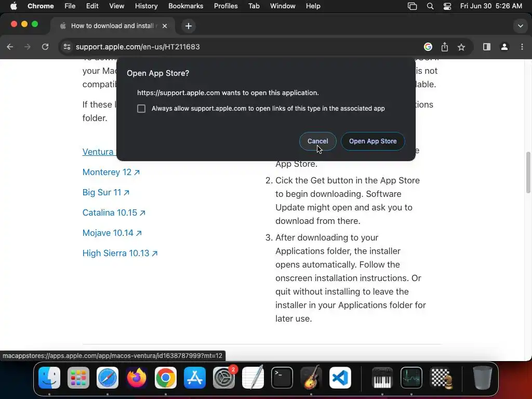Image resolution: width=532 pixels, height=399 pixels.
Task: Open the Apple menu
Action: point(14,6)
